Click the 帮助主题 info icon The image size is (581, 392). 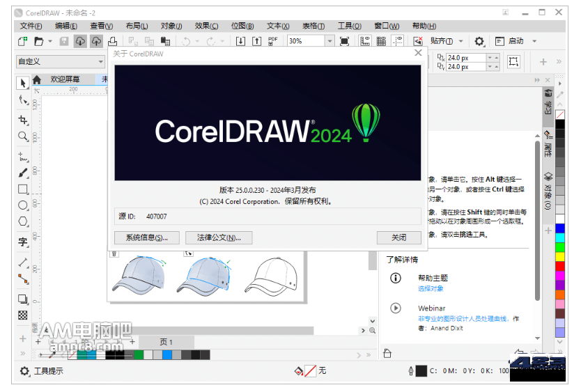396,278
